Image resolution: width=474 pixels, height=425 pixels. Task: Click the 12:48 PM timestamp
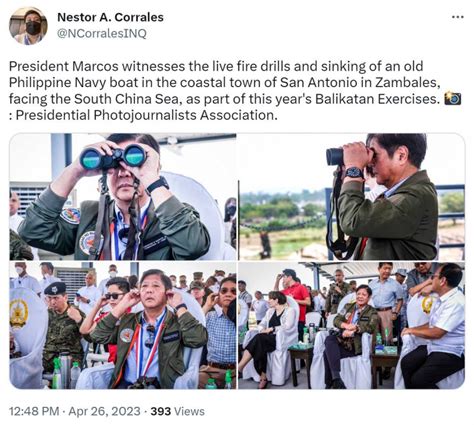coord(34,411)
